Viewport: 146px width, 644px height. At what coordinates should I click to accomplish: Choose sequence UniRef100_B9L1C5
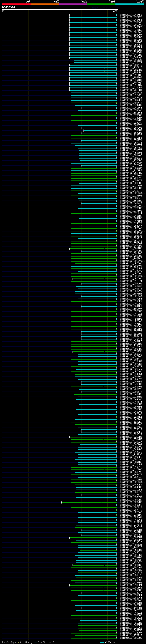click(x=131, y=620)
